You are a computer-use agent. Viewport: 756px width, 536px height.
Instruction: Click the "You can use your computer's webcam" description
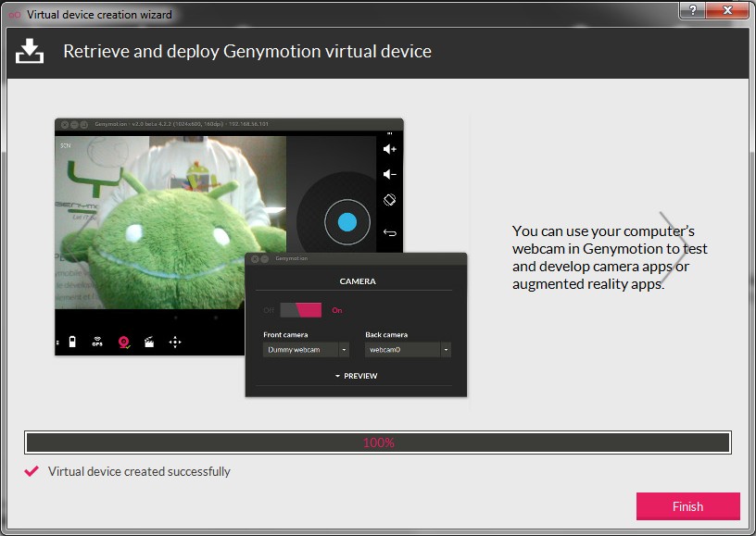pos(610,257)
